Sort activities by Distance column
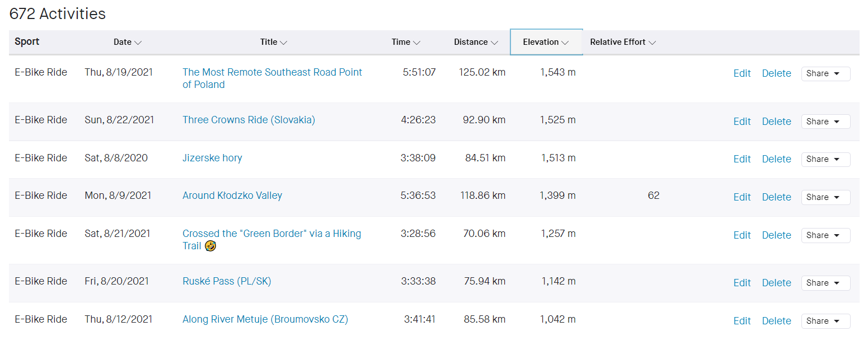 pos(475,42)
